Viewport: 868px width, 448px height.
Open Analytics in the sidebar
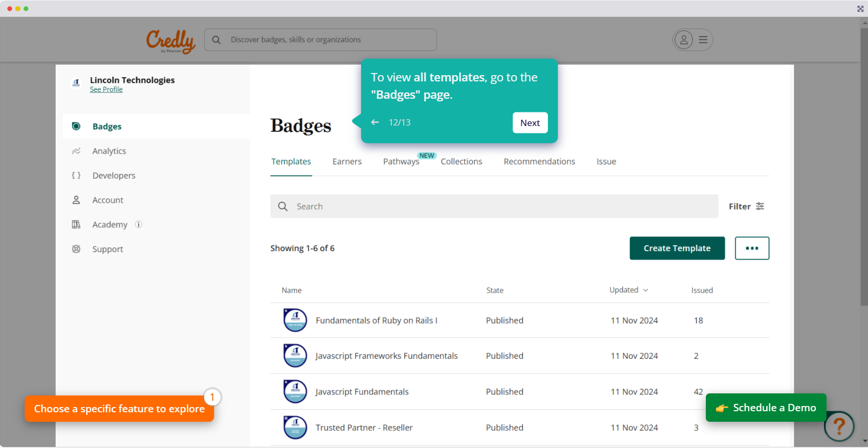tap(109, 151)
